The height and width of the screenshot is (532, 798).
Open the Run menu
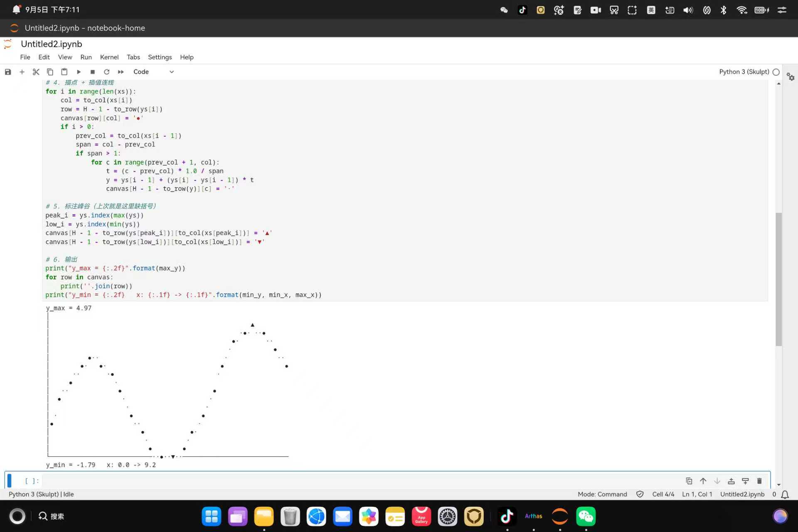coord(86,57)
